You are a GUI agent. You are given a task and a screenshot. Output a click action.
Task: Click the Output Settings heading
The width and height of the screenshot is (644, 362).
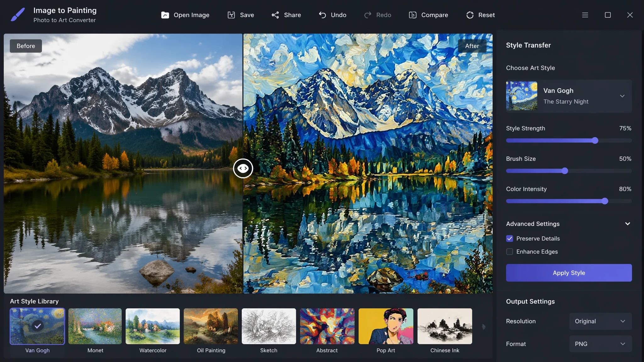(x=530, y=302)
